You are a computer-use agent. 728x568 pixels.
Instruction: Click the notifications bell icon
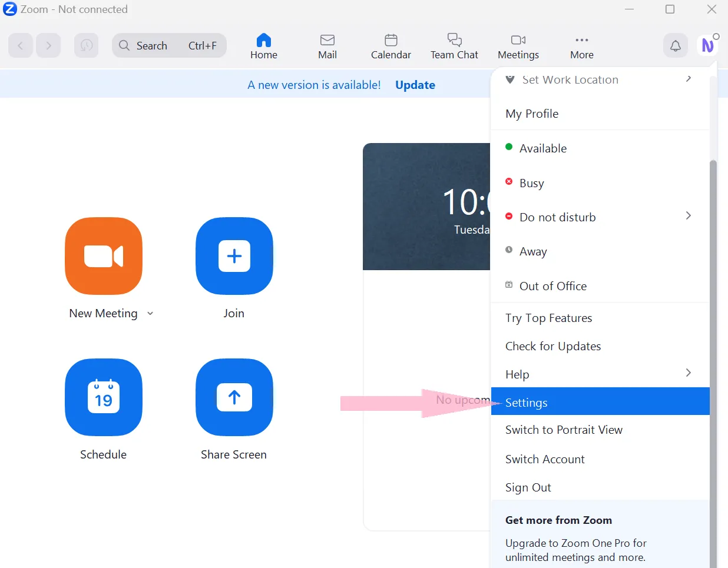(676, 45)
